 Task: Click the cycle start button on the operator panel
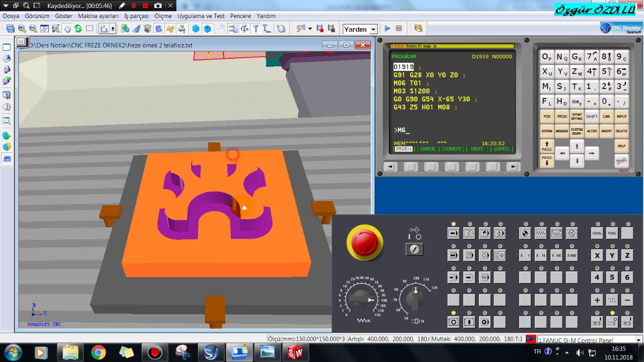(x=469, y=322)
